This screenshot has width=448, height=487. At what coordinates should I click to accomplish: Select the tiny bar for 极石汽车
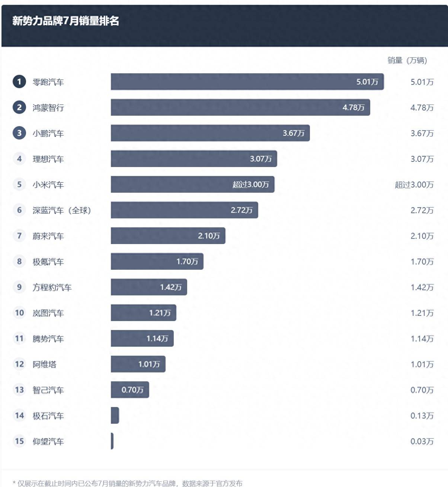coord(115,415)
